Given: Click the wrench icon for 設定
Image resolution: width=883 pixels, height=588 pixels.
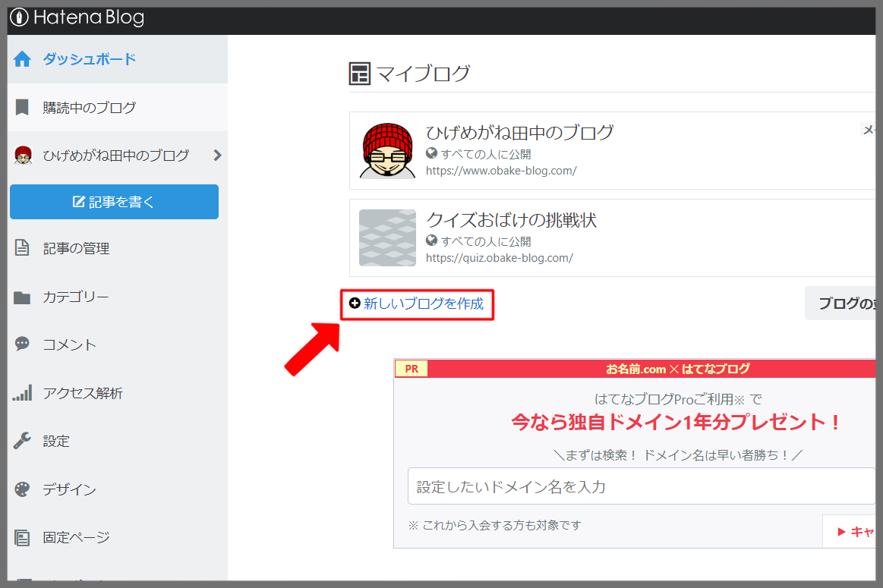Looking at the screenshot, I should (22, 441).
